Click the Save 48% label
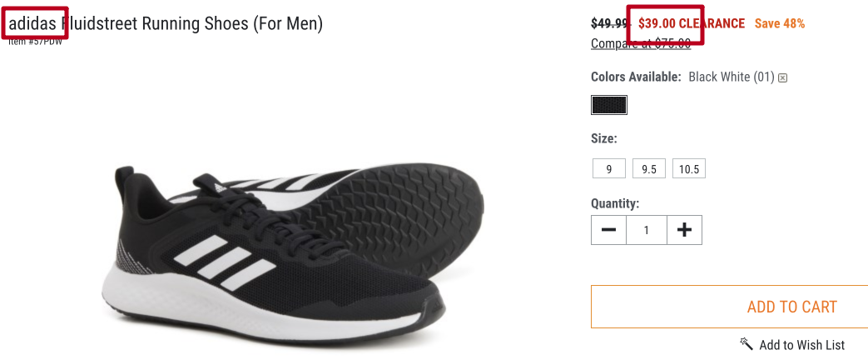The image size is (868, 360). (x=780, y=23)
